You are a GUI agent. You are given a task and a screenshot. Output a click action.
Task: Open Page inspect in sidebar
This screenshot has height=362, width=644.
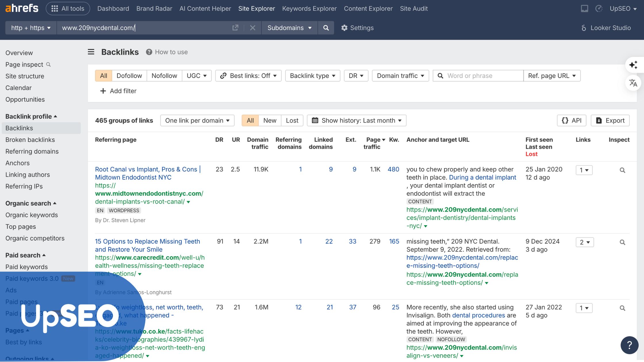click(28, 65)
